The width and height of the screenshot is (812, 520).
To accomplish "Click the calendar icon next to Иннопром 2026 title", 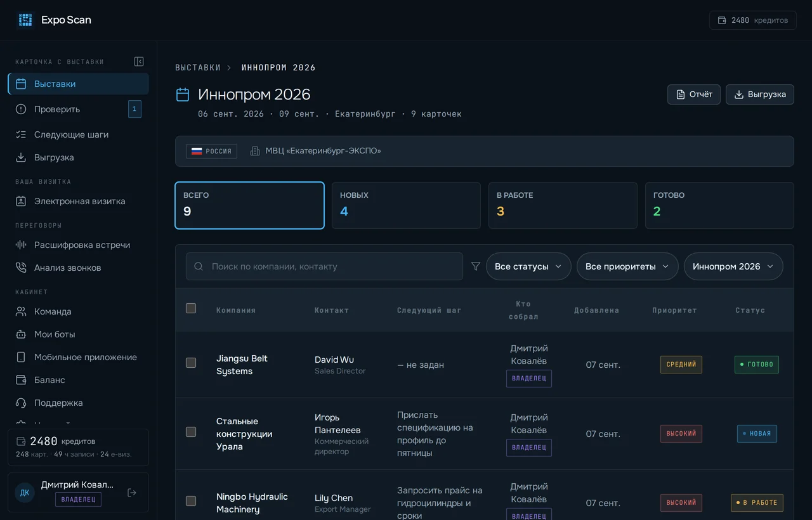I will (x=183, y=94).
